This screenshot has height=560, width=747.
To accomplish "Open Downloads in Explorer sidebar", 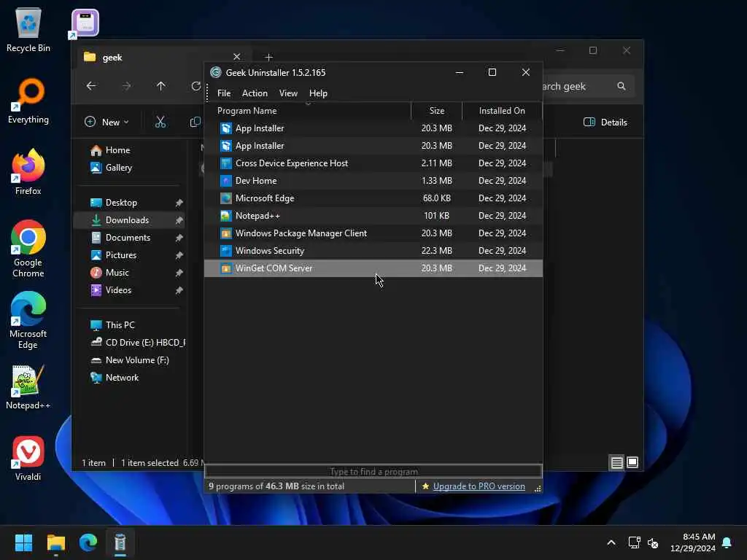I will [120, 220].
